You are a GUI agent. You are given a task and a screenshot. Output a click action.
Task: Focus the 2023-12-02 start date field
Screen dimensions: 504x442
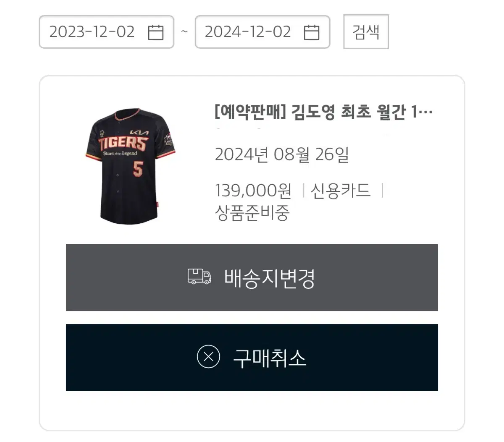coord(106,32)
